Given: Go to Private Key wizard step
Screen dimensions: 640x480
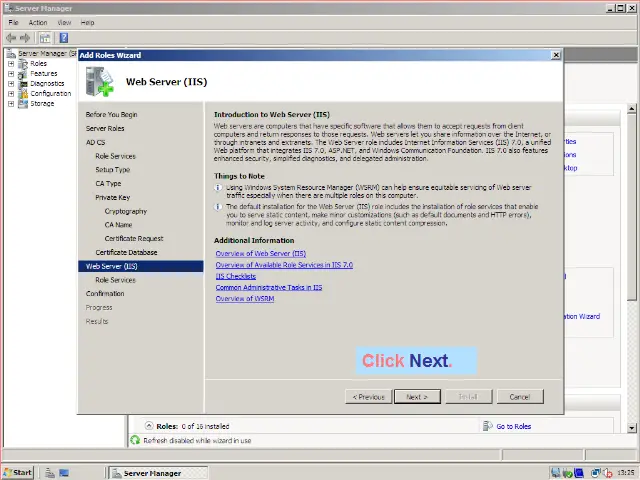Looking at the screenshot, I should pos(113,198).
